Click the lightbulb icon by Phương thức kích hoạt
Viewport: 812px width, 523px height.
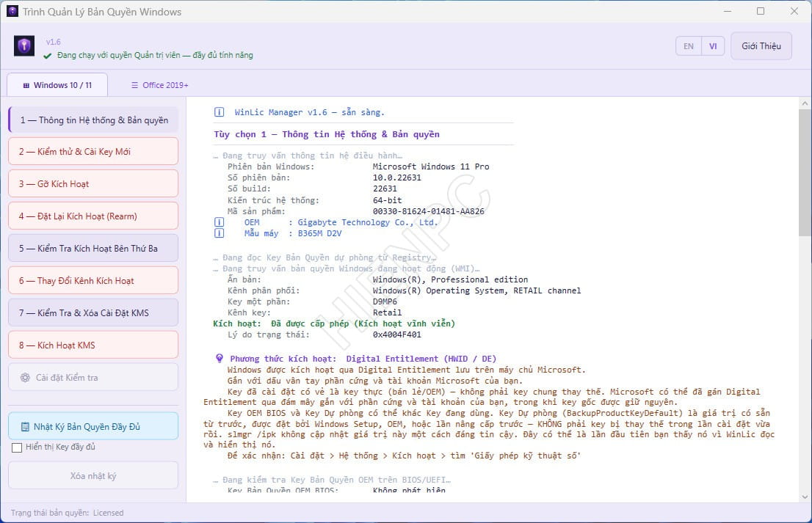point(220,359)
